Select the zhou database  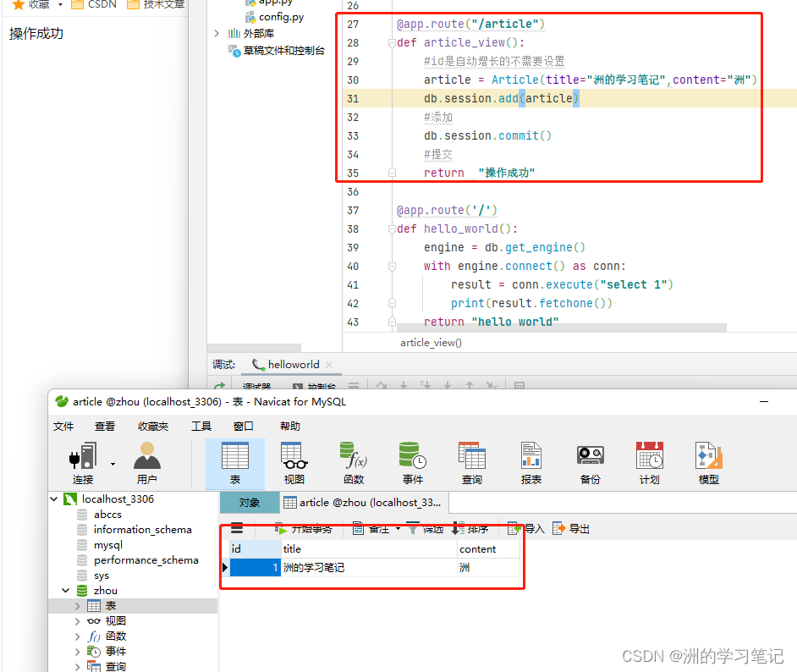pyautogui.click(x=106, y=591)
